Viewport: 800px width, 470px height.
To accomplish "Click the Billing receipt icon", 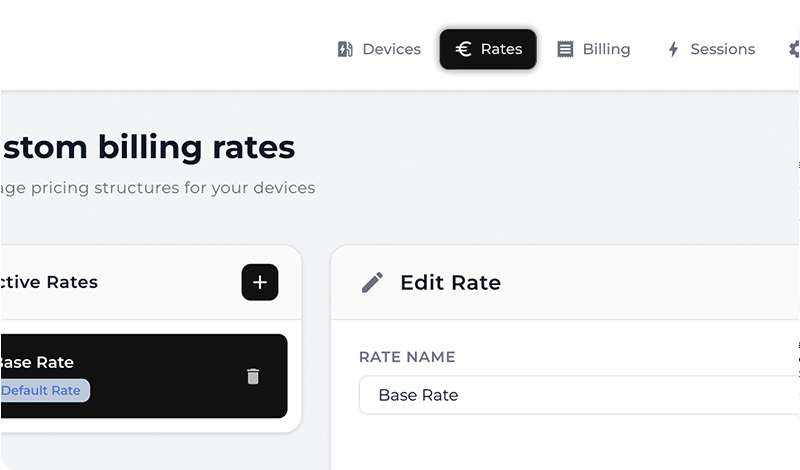I will pos(565,49).
